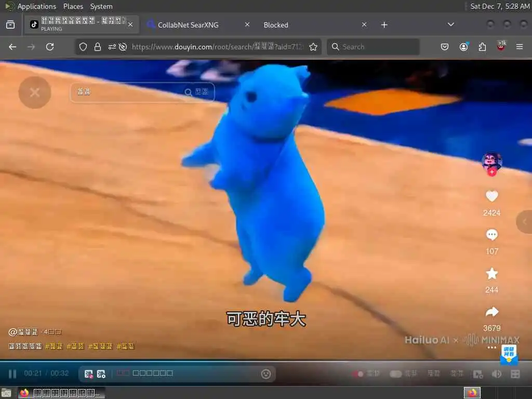Favorite the video with star icon
The image size is (532, 399).
[491, 273]
